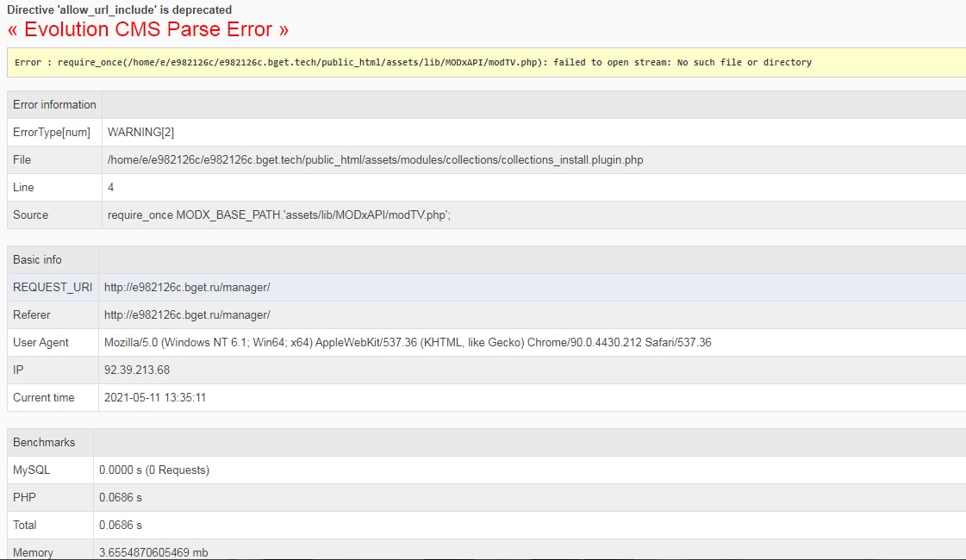The image size is (966, 560).
Task: Select the REQUEST_URI manager URL value
Action: (187, 287)
